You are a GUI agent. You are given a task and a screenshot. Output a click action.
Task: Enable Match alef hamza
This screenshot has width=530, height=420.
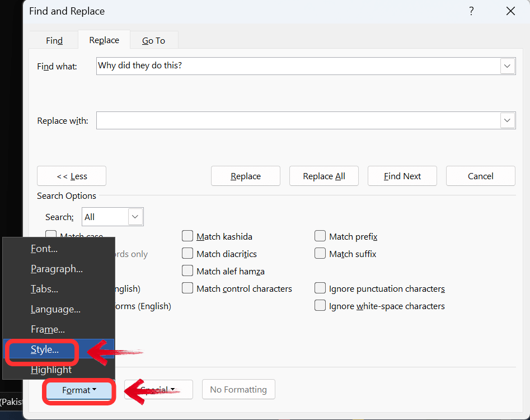click(187, 271)
